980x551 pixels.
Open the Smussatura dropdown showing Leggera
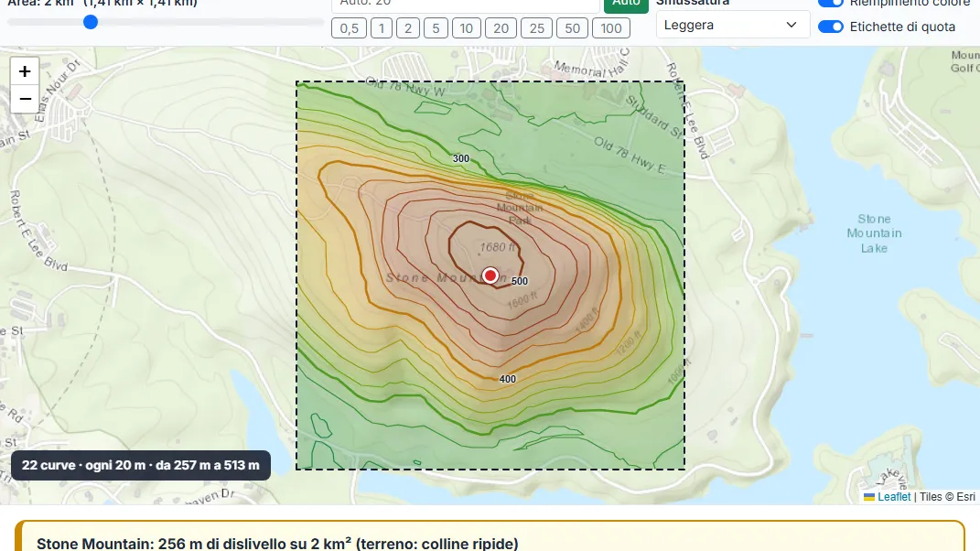733,25
